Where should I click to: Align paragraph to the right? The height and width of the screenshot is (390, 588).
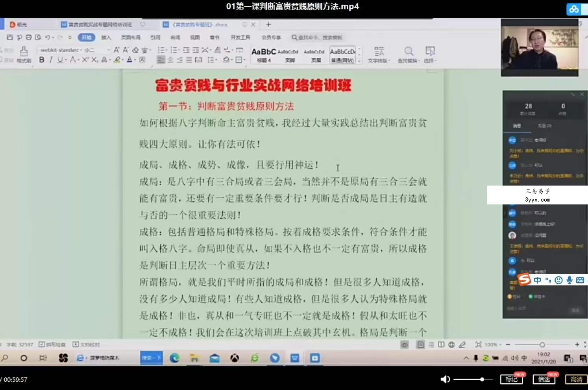[180, 60]
